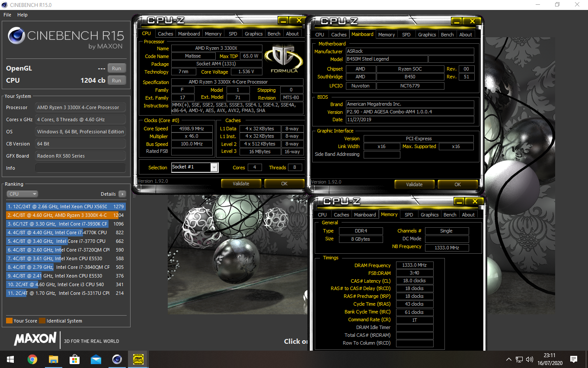Open CPU tab in Mainboard CPU-Z window

320,35
